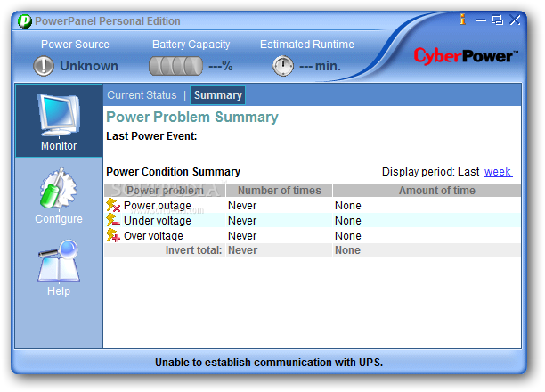Click the Invert total label
This screenshot has width=545, height=392.
[x=193, y=250]
